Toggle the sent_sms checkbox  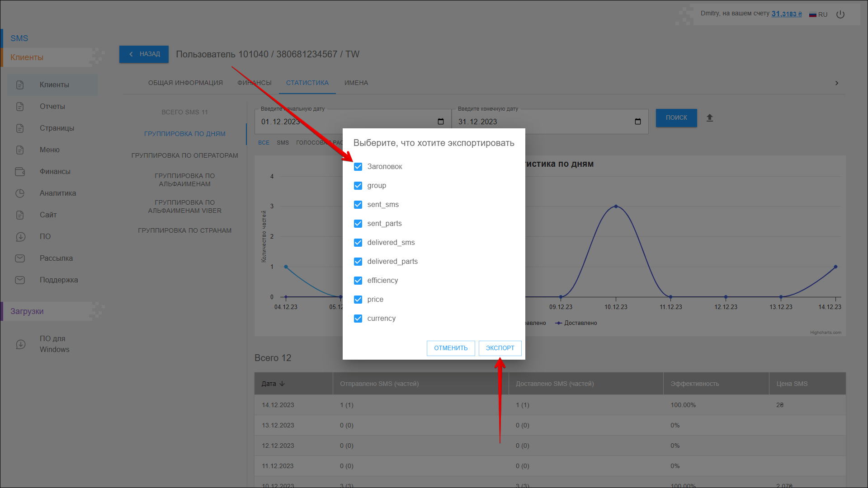[x=358, y=205]
